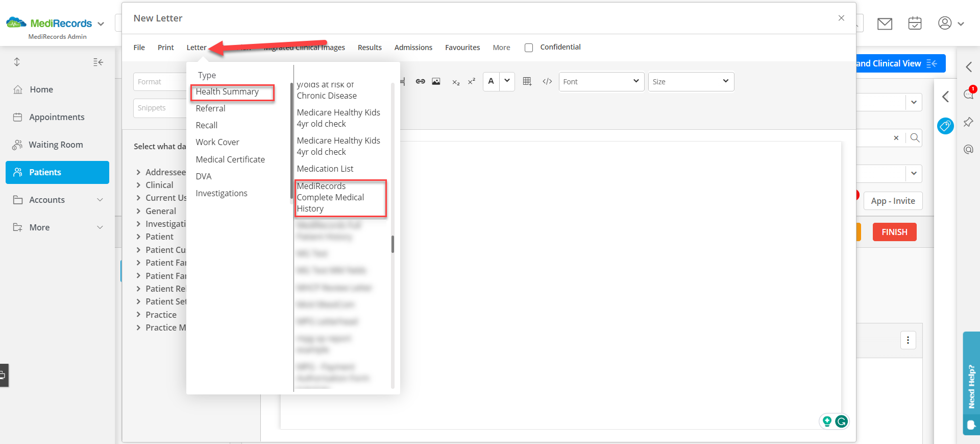Open the Need Help? tab
Screen dimensions: 980x444
coord(971,383)
